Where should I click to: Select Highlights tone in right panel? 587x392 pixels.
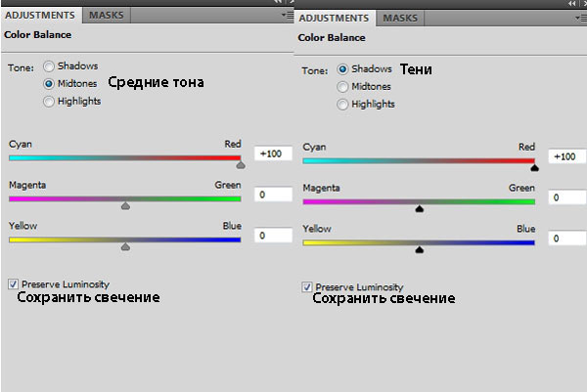pos(342,105)
